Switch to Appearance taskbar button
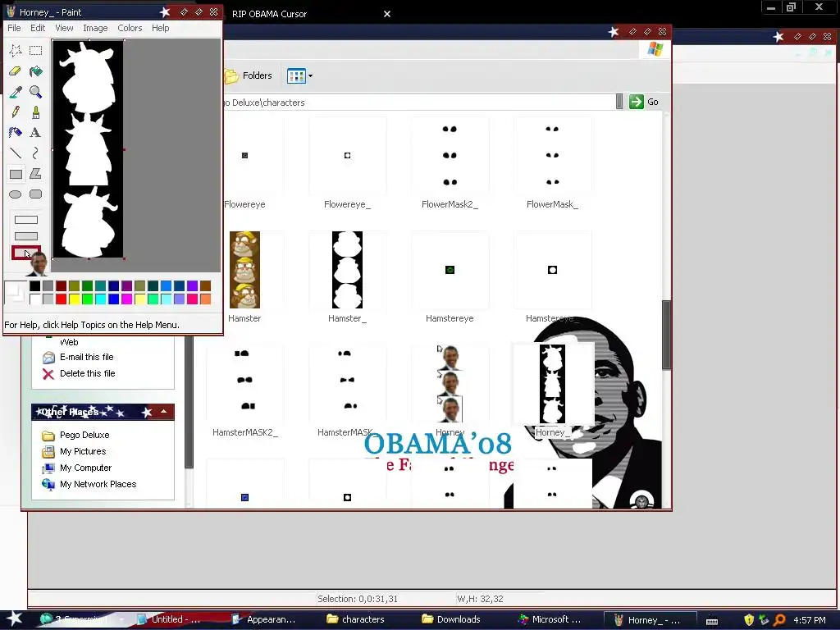The height and width of the screenshot is (630, 840). pos(263,619)
